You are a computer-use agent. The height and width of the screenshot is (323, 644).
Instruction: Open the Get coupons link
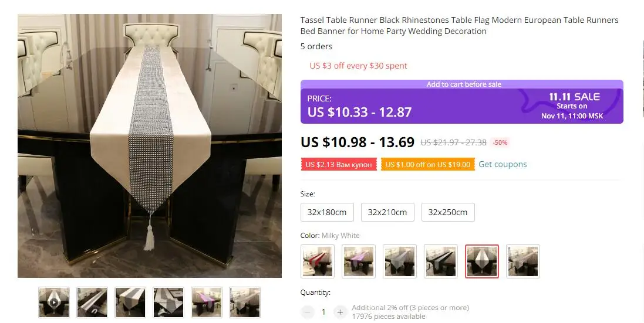click(x=503, y=164)
